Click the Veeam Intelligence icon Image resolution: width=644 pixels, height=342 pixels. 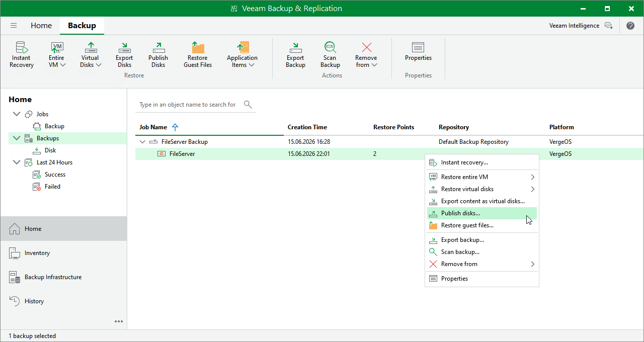point(609,26)
